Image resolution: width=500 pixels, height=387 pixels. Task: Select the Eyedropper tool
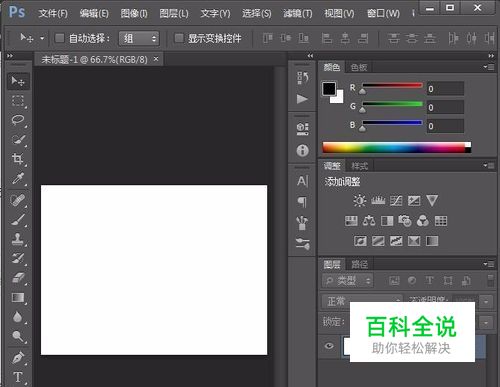click(x=18, y=178)
